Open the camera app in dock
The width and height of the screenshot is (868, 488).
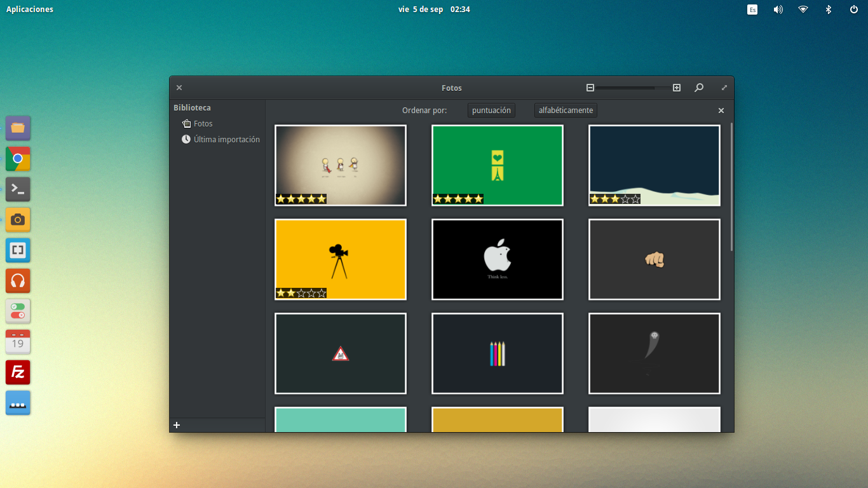pyautogui.click(x=18, y=219)
